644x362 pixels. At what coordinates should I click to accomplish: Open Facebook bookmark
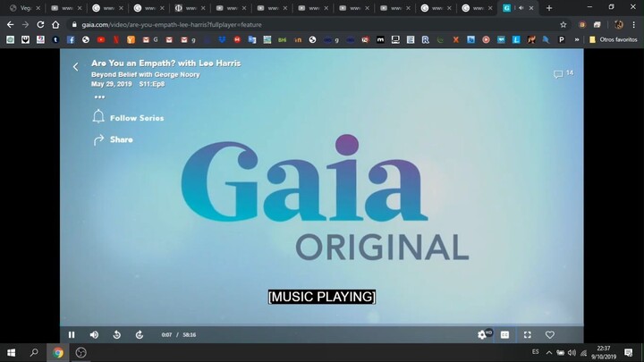(71, 40)
